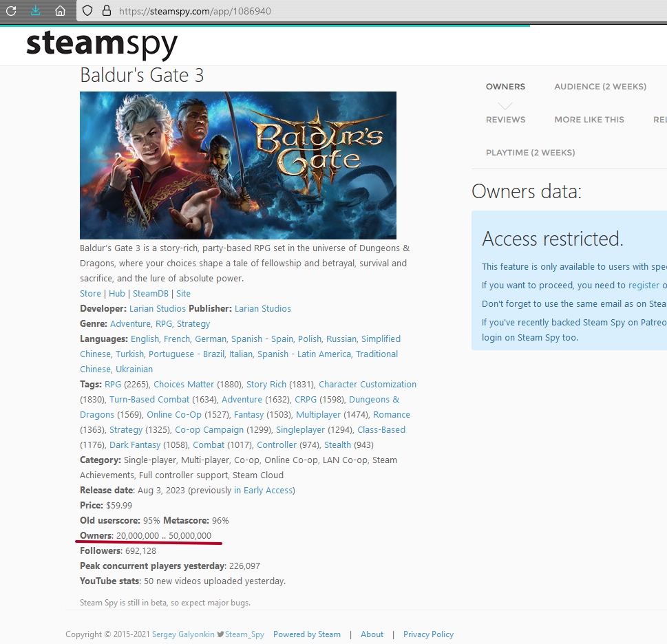The height and width of the screenshot is (644, 667).
Task: Select the Portuguese - Brazil language link
Action: (187, 354)
